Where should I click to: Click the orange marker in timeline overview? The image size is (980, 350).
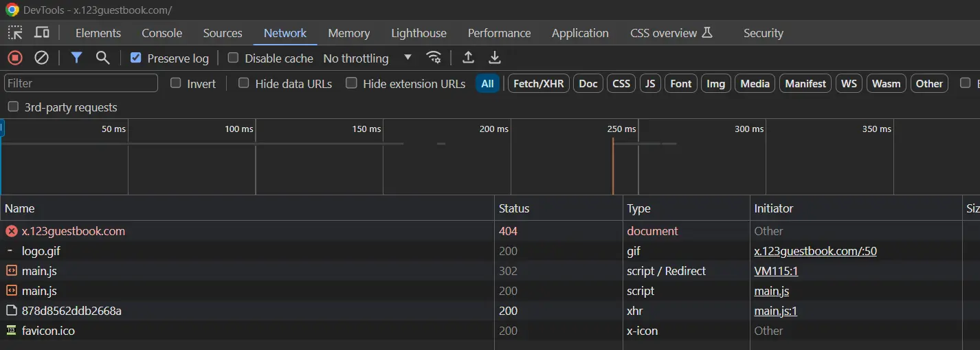(x=613, y=166)
